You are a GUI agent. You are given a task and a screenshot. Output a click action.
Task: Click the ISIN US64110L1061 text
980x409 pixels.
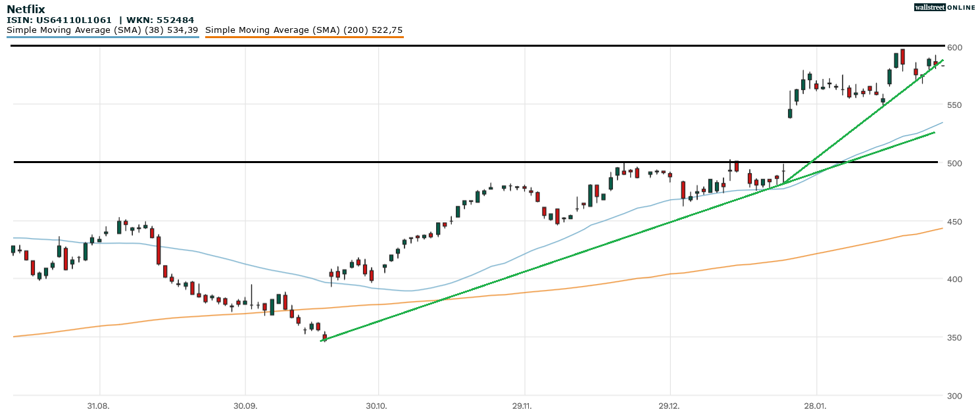tap(59, 20)
